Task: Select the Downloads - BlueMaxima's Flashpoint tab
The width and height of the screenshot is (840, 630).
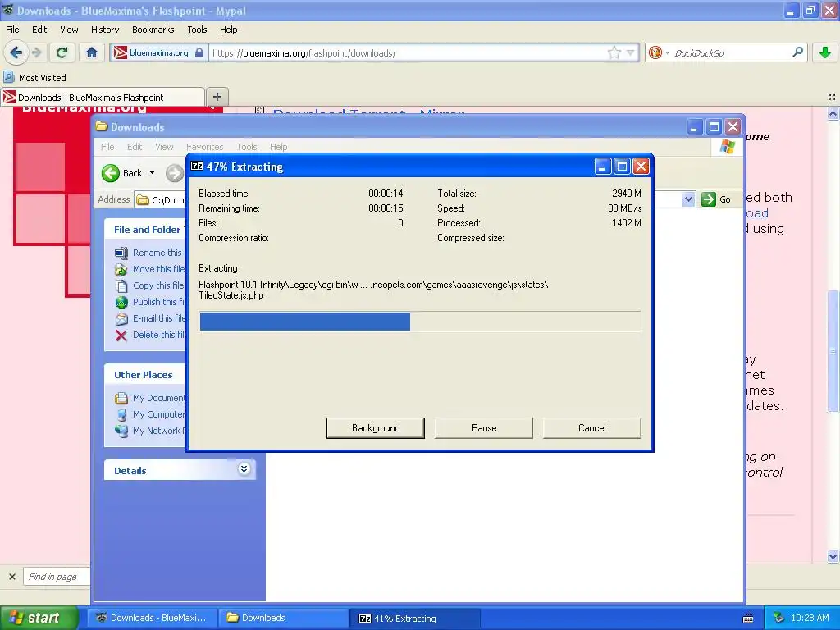Action: coord(103,97)
